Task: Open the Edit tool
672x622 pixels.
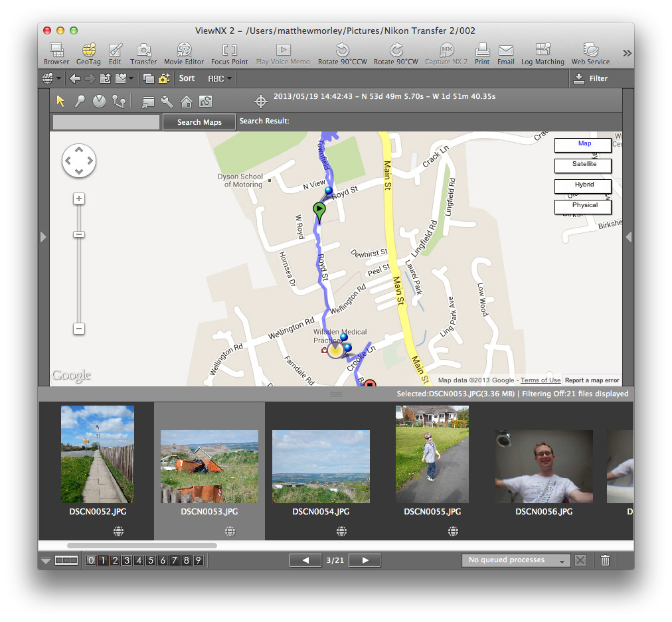Action: [x=115, y=54]
